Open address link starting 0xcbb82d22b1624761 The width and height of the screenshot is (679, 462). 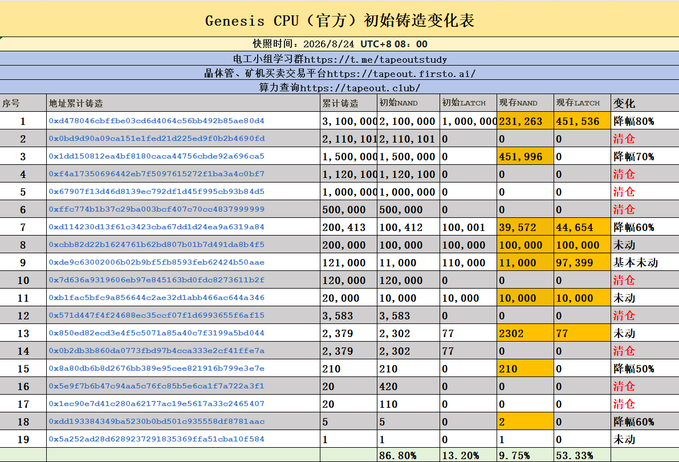coord(156,245)
